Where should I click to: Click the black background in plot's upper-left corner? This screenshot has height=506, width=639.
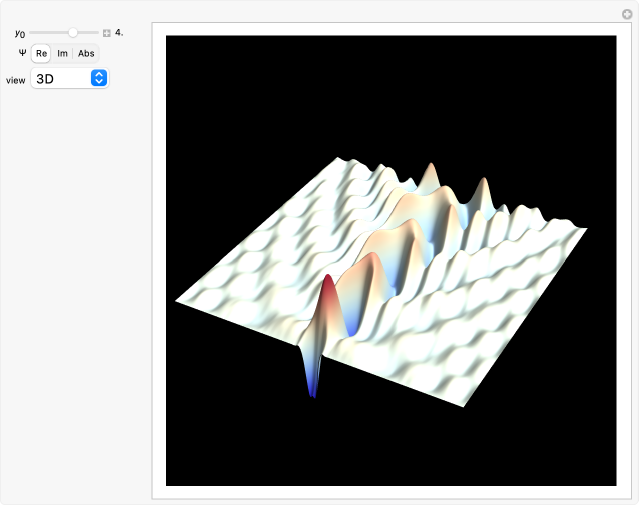tap(200, 70)
